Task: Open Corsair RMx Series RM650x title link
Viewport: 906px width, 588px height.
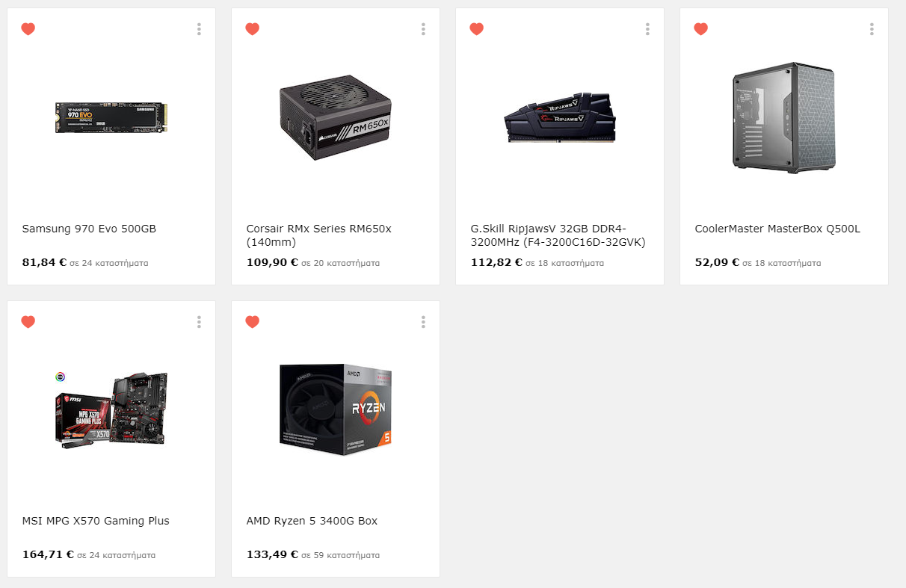Action: pos(319,235)
